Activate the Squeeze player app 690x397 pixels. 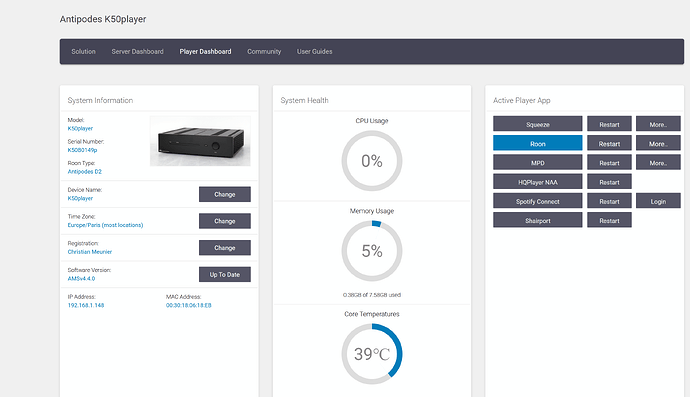click(537, 124)
